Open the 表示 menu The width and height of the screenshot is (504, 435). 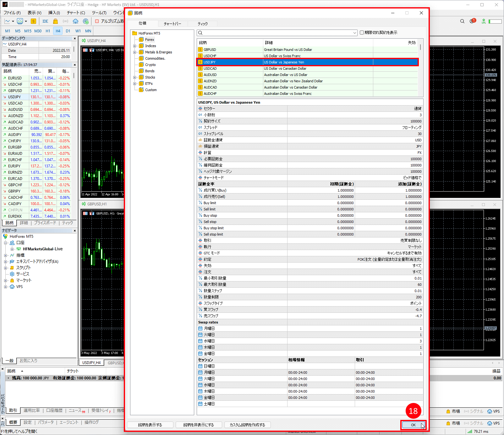[x=34, y=13]
